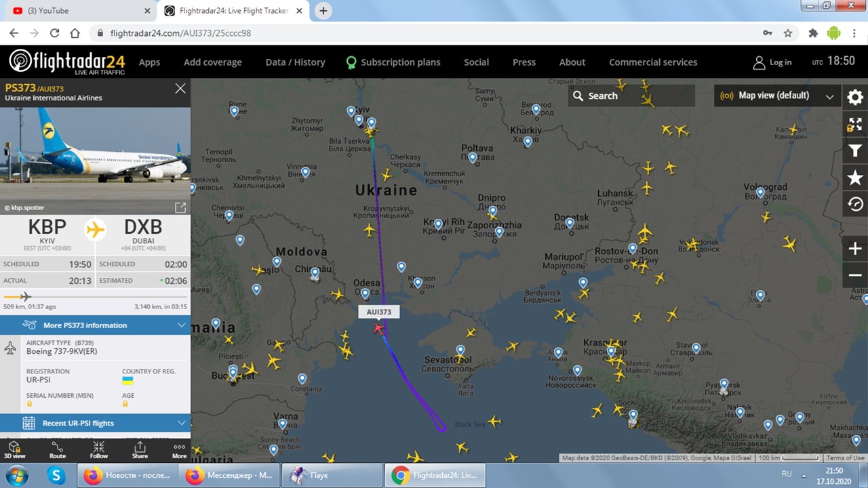Open the Map view (default) dropdown
The height and width of the screenshot is (488, 868).
point(777,96)
